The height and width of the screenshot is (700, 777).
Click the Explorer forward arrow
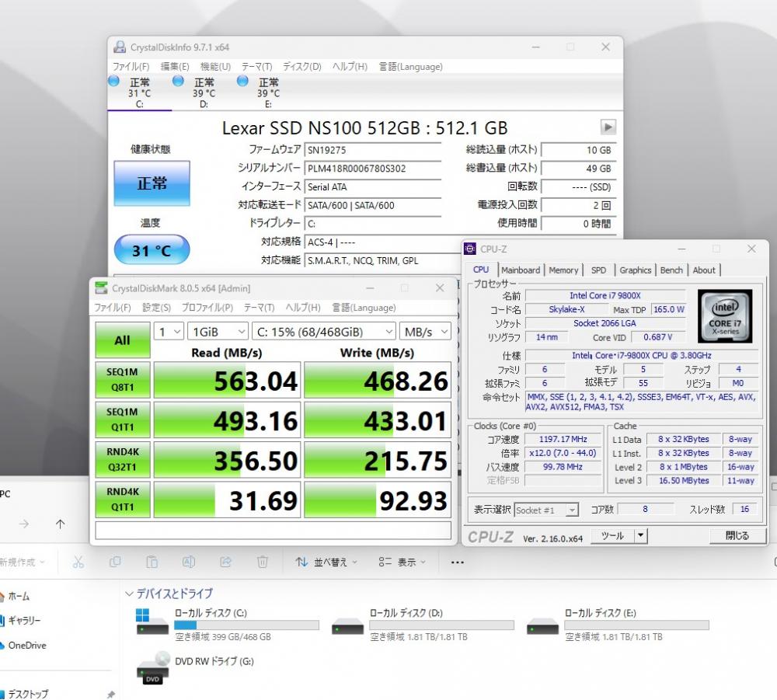click(24, 524)
